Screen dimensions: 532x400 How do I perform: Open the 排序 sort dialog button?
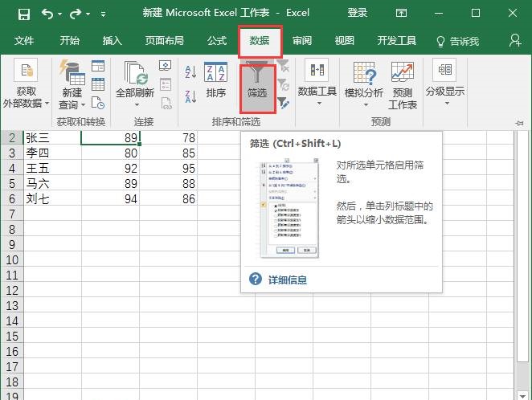tap(216, 80)
